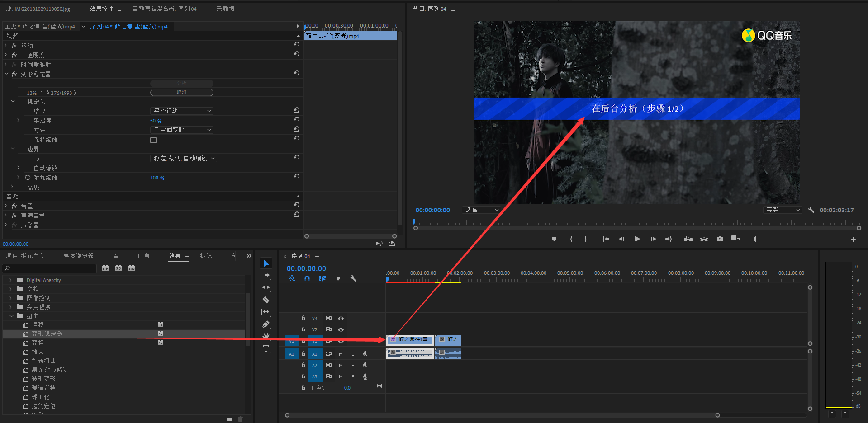Viewport: 868px width, 423px height.
Task: Filter by accelerated effects icon
Action: click(x=105, y=268)
